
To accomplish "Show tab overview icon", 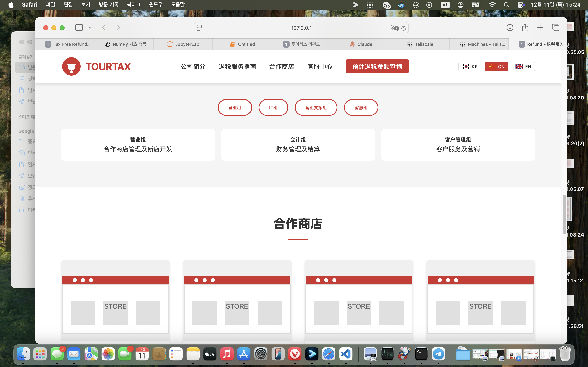I will [x=556, y=28].
